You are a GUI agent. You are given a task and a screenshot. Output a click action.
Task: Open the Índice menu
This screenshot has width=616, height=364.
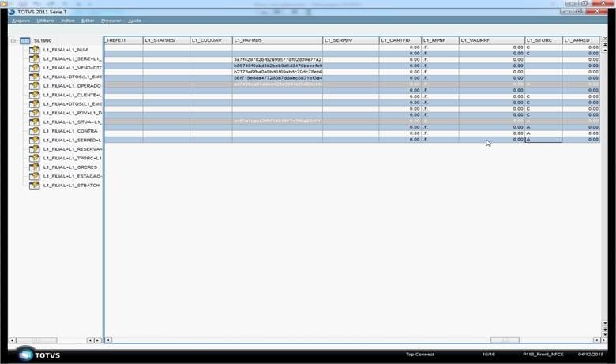tap(68, 21)
